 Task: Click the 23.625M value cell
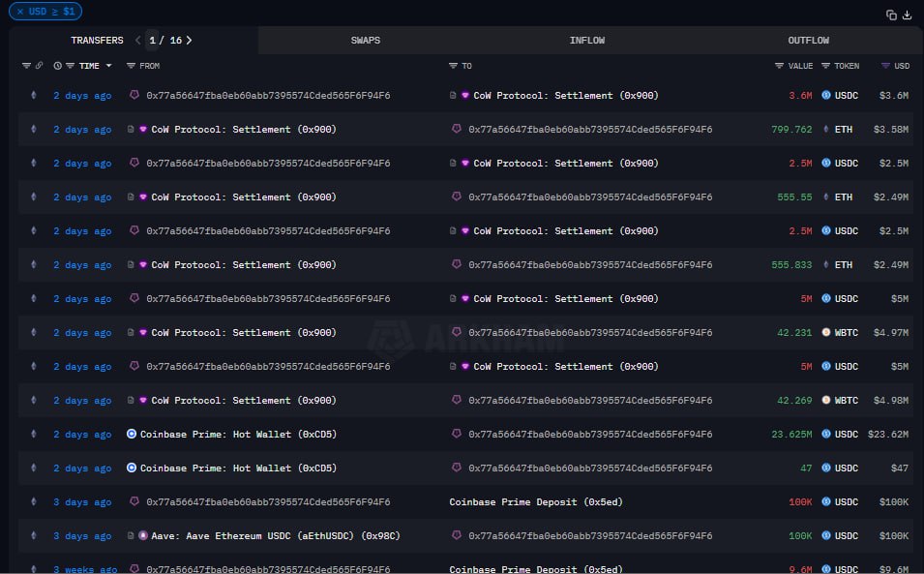point(791,435)
